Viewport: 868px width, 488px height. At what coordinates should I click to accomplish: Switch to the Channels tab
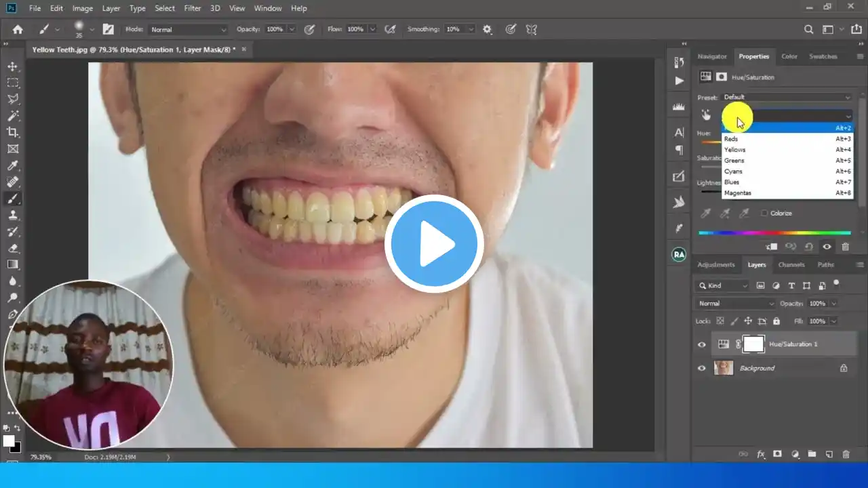(x=791, y=264)
